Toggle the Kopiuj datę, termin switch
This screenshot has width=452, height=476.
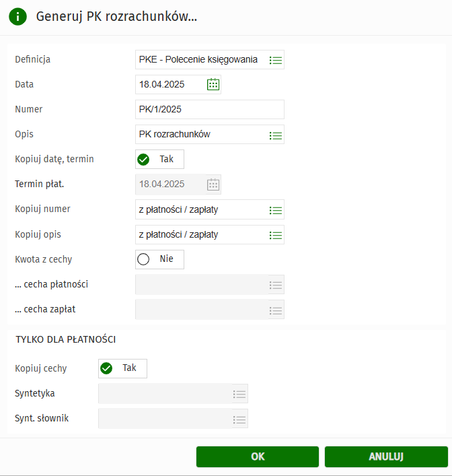point(159,160)
